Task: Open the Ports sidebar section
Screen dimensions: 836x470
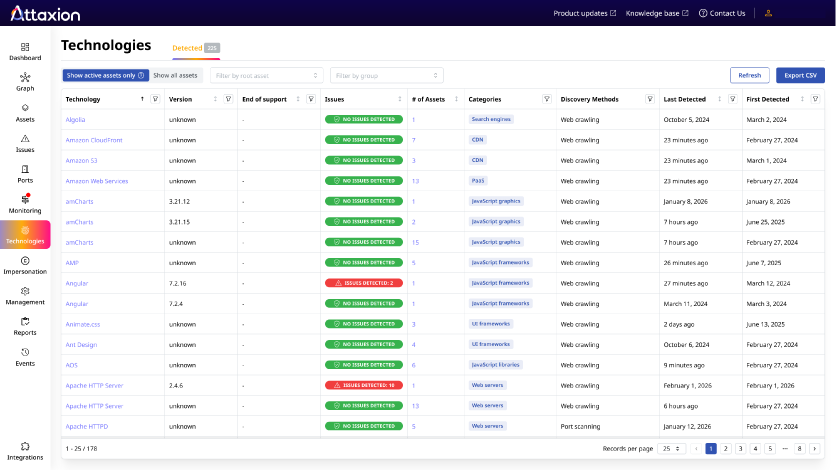Action: pos(25,173)
